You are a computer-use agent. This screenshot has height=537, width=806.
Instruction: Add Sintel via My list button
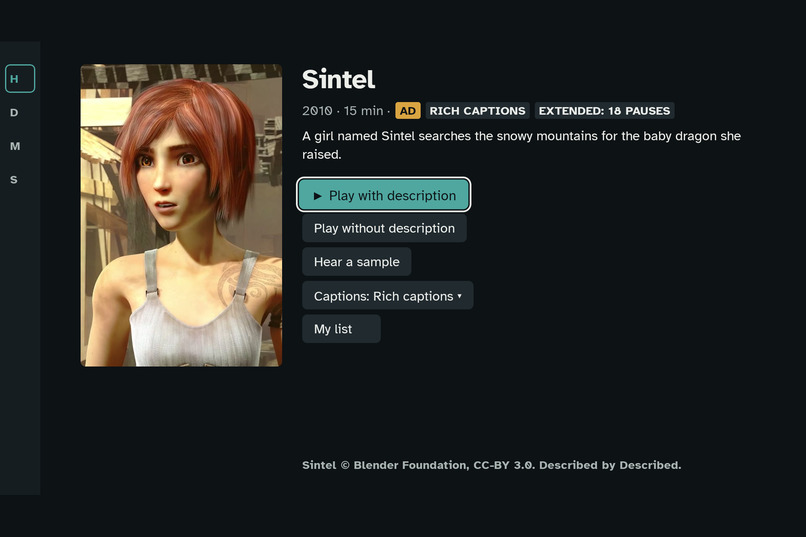pos(341,329)
